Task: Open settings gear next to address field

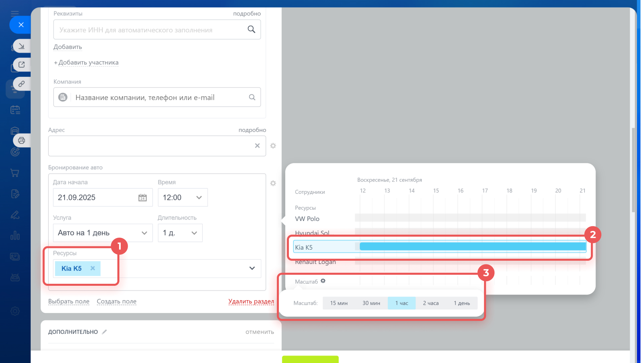Action: click(273, 146)
